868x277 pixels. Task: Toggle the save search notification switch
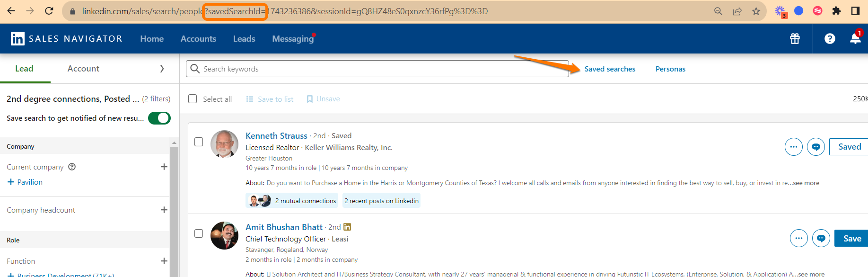tap(159, 118)
